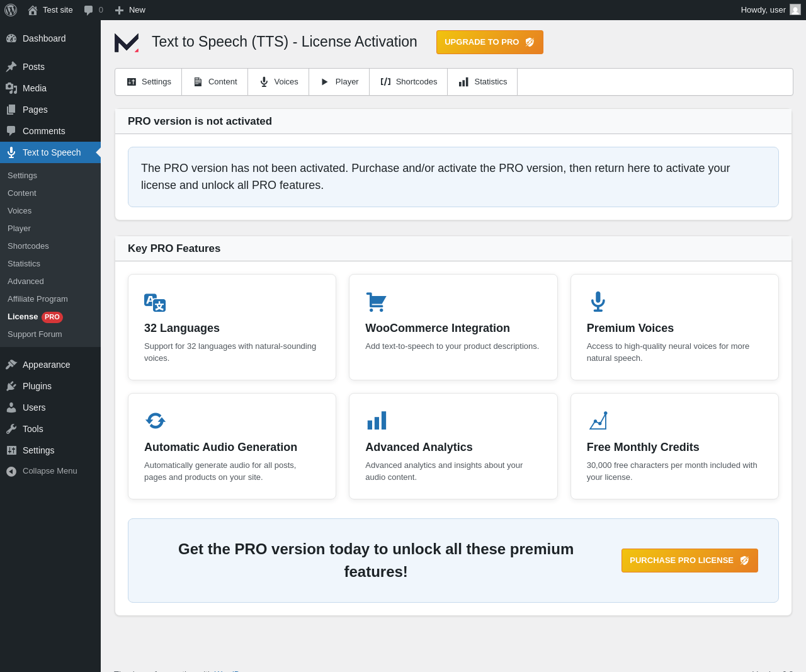Click the New label in admin bar
806x672 pixels.
coord(137,10)
